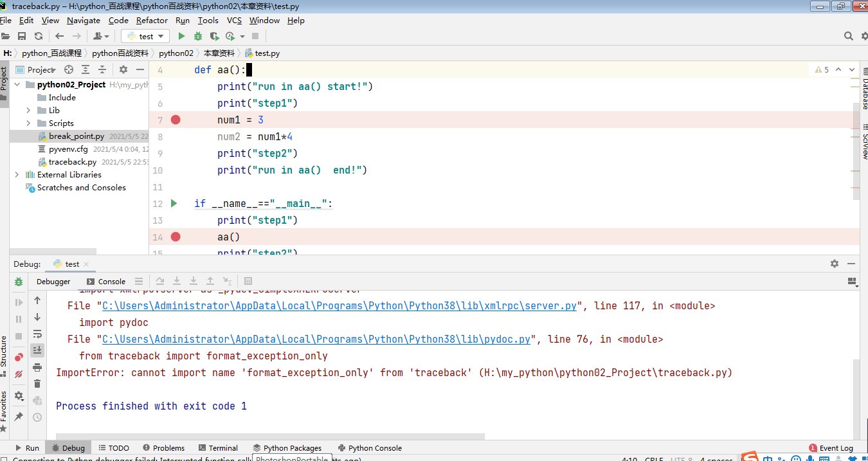Expand External Libraries node

17,174
